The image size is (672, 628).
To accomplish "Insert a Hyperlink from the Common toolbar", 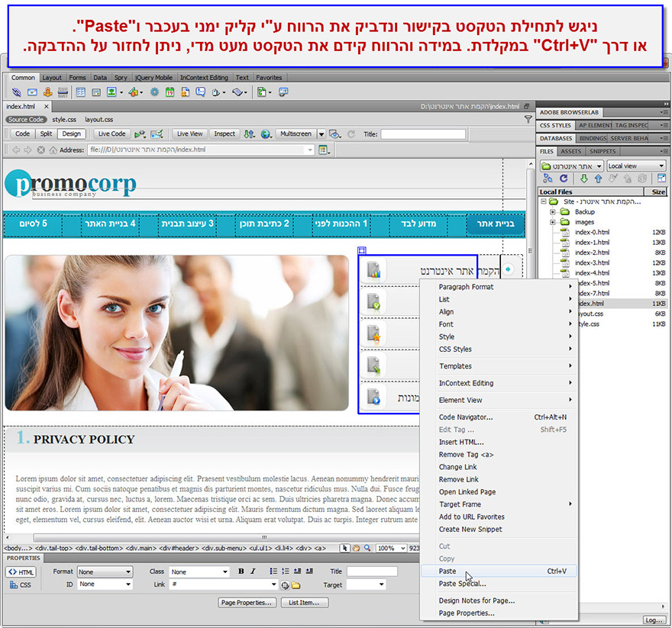I will [16, 92].
